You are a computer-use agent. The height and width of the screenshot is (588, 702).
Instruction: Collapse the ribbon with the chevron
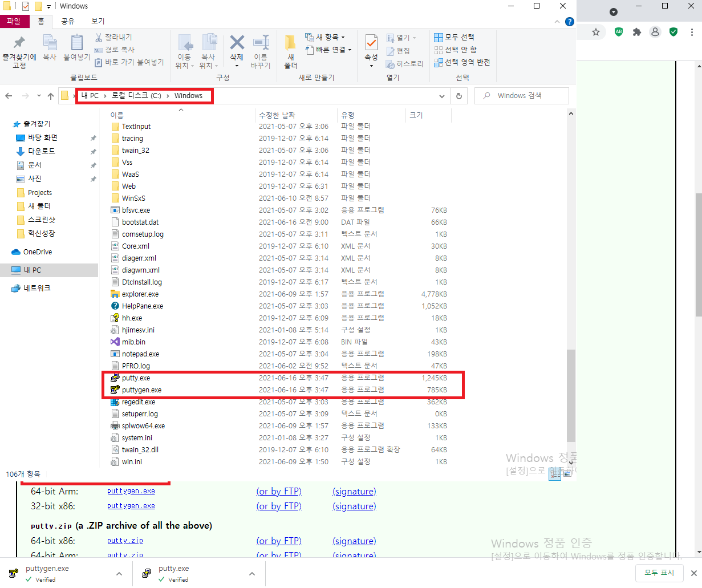click(x=557, y=22)
